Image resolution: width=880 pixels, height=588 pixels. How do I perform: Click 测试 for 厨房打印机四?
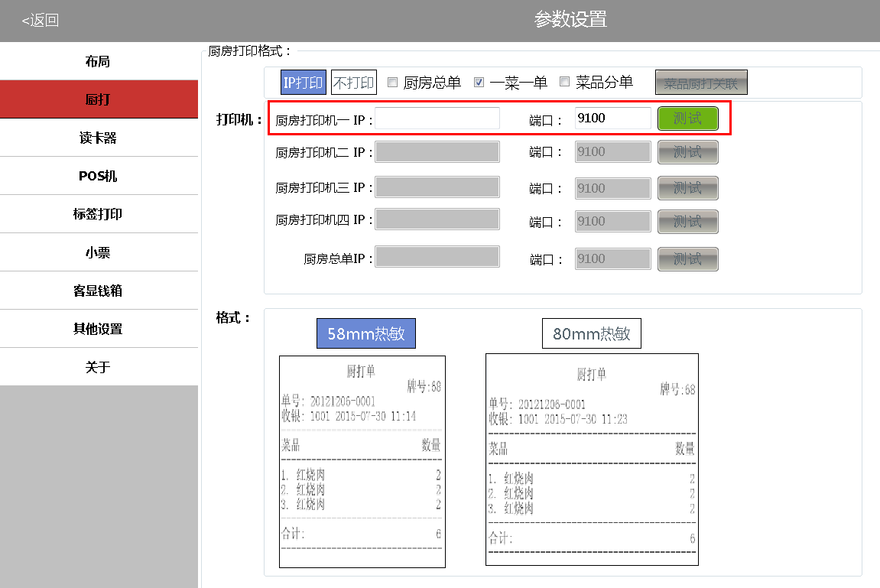pyautogui.click(x=687, y=222)
